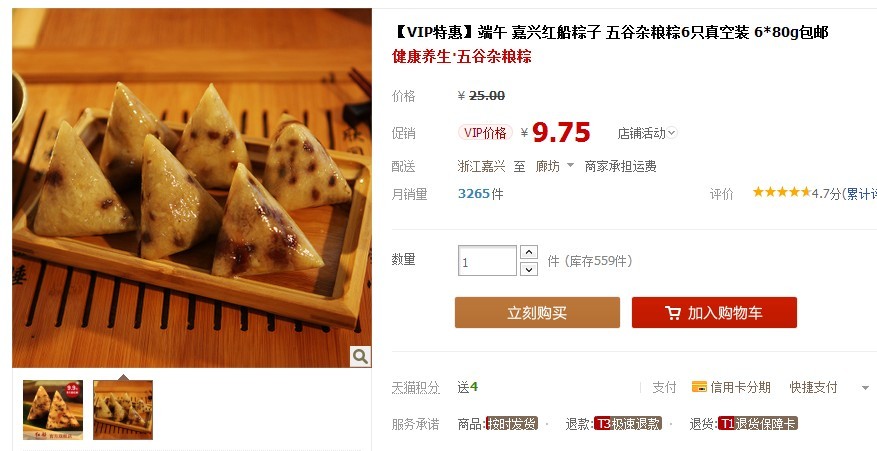Click the 3265件 monthly sales link
This screenshot has width=877, height=451.
480,194
